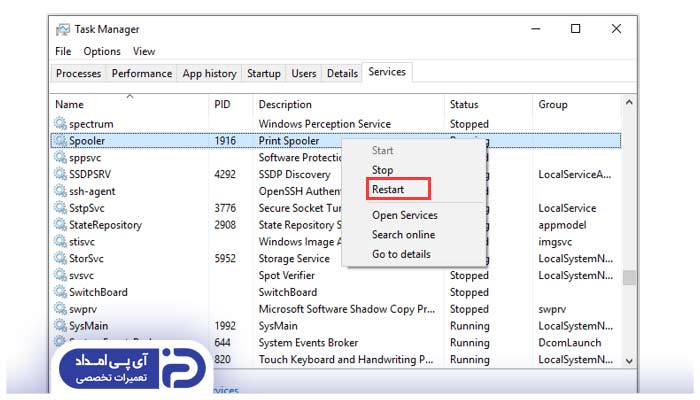Select the StorSvc service name
Screen dimensions: 700x400
click(86, 258)
